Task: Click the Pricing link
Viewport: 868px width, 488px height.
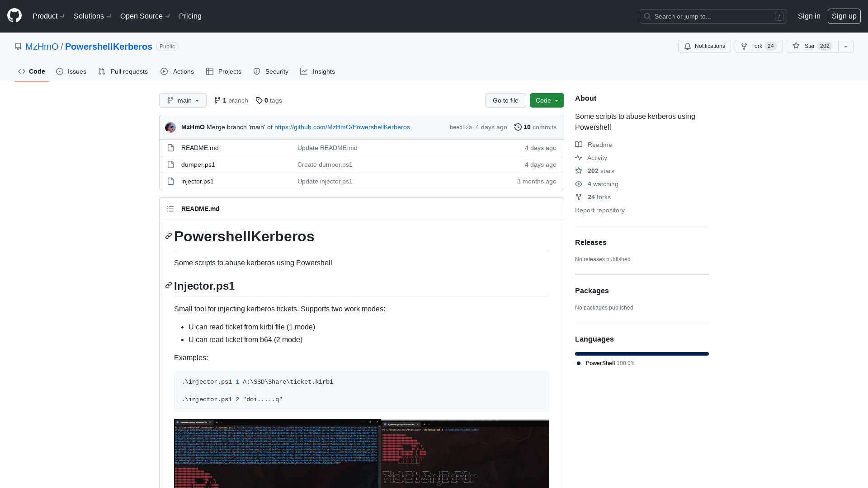Action: coord(190,16)
